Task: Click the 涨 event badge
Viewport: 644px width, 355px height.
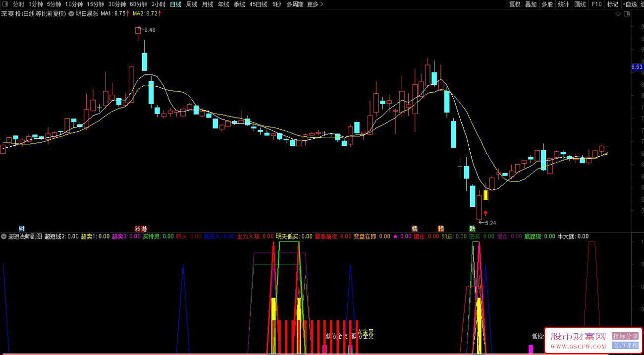Action: [x=138, y=229]
